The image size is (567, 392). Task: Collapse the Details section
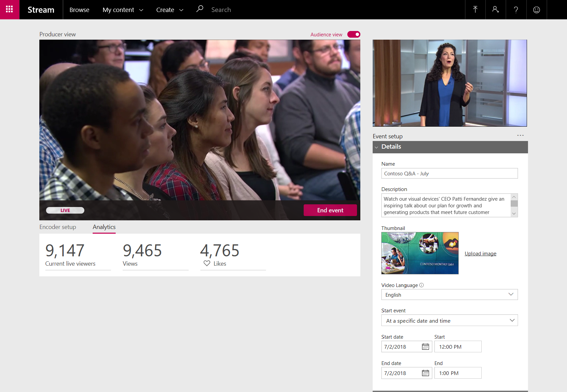click(377, 147)
